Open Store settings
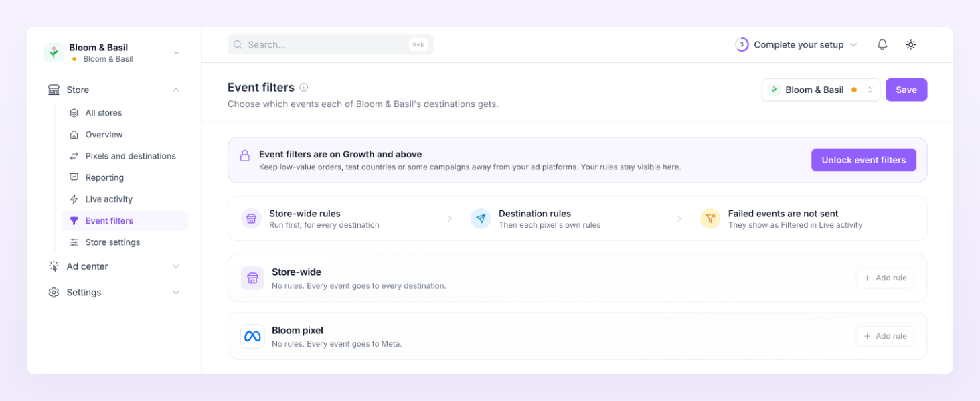The image size is (980, 401). [x=125, y=242]
